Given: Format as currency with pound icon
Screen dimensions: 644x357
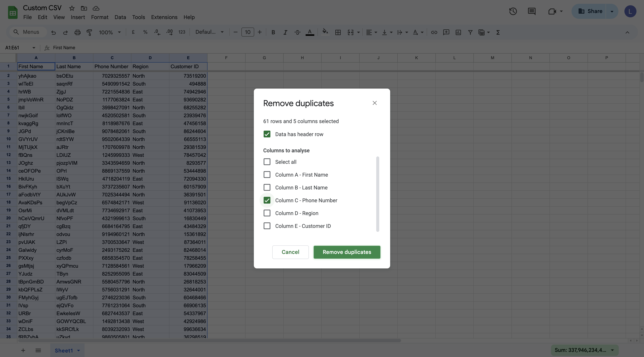Looking at the screenshot, I should pyautogui.click(x=133, y=32).
